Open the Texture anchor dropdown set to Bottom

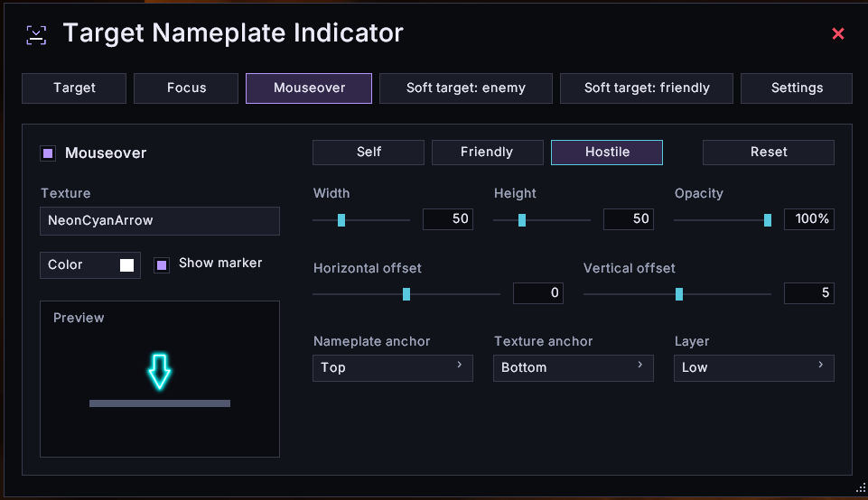click(x=573, y=368)
